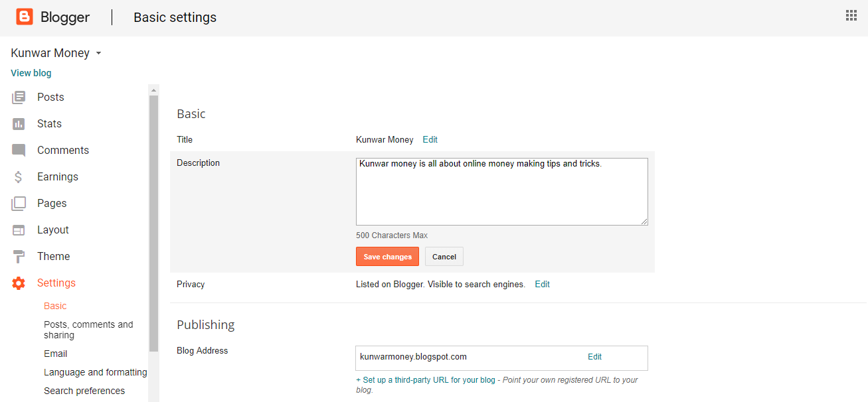The height and width of the screenshot is (402, 868).
Task: Click inside the Description text area
Action: (x=502, y=192)
